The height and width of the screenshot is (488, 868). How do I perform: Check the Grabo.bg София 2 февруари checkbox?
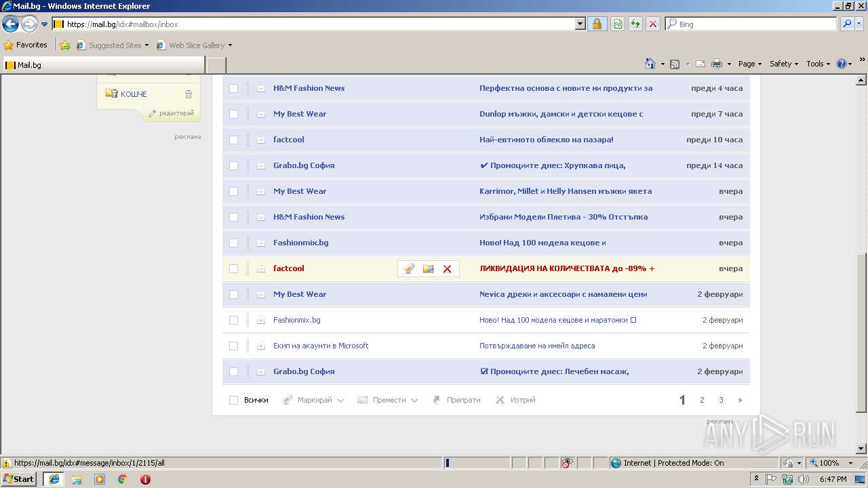click(233, 371)
